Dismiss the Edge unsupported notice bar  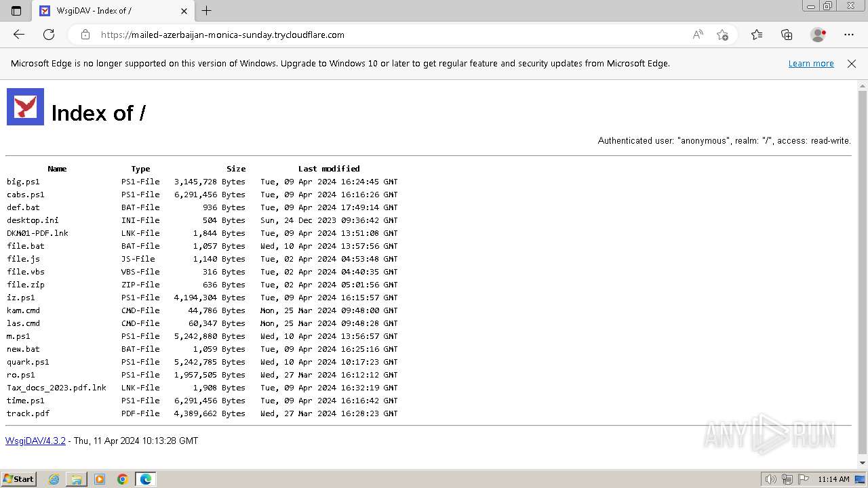pyautogui.click(x=852, y=64)
